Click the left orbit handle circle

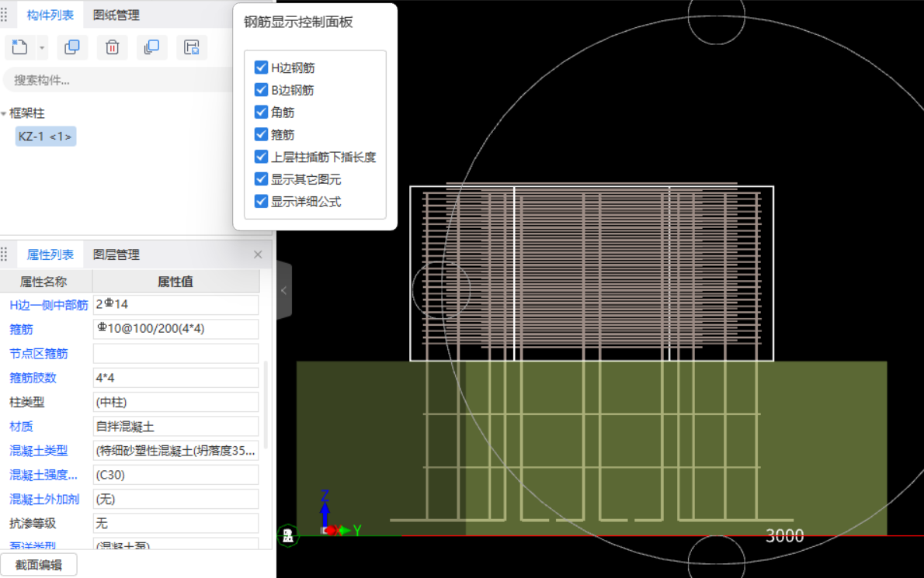441,289
